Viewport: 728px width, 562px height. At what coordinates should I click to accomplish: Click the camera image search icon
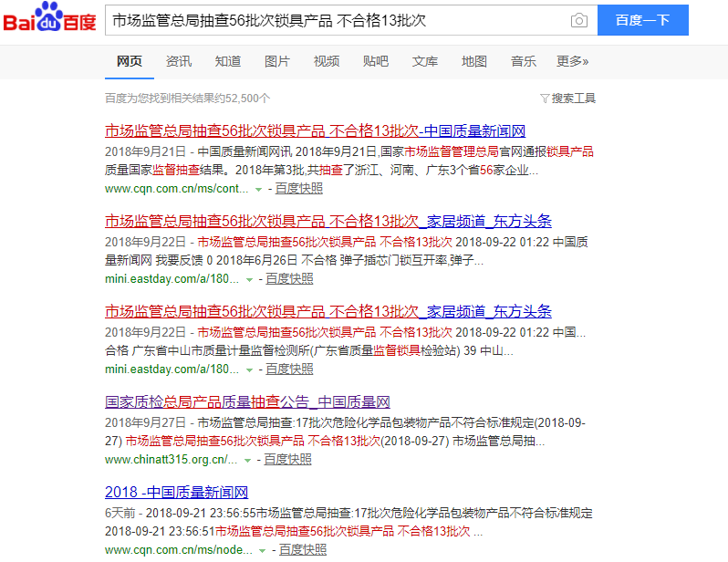point(578,20)
